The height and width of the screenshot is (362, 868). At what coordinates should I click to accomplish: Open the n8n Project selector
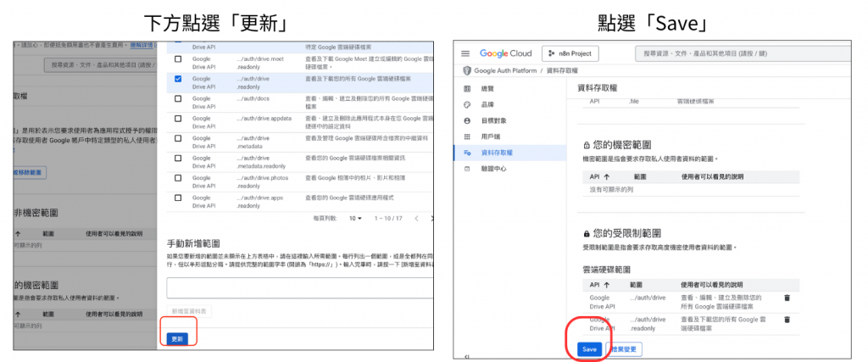(570, 53)
